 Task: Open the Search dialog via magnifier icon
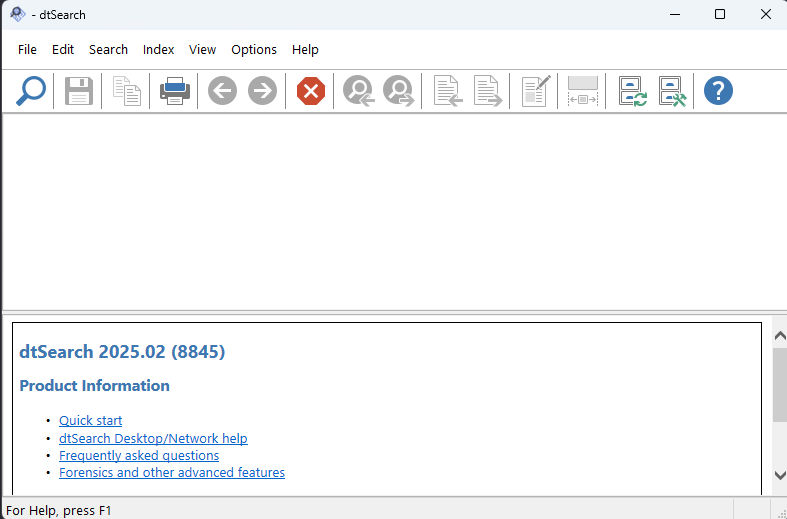click(31, 91)
